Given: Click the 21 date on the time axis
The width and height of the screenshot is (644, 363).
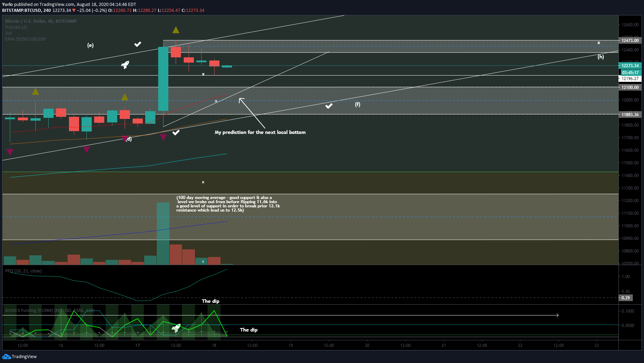Looking at the screenshot, I should pyautogui.click(x=443, y=345).
